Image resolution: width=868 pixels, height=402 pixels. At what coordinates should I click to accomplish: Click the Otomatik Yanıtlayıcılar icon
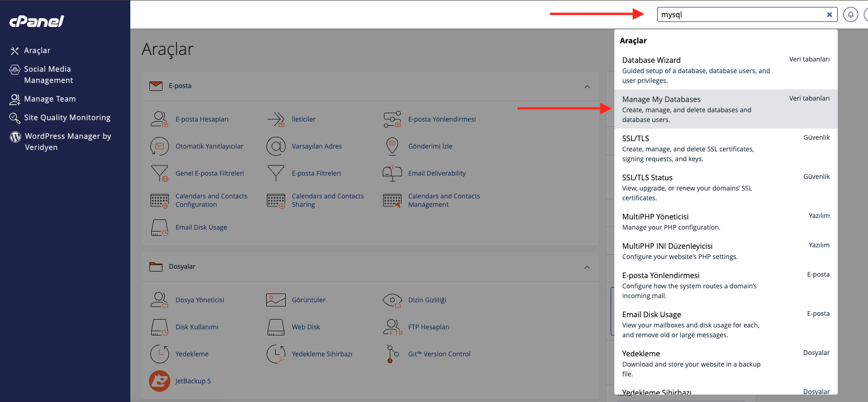(159, 146)
